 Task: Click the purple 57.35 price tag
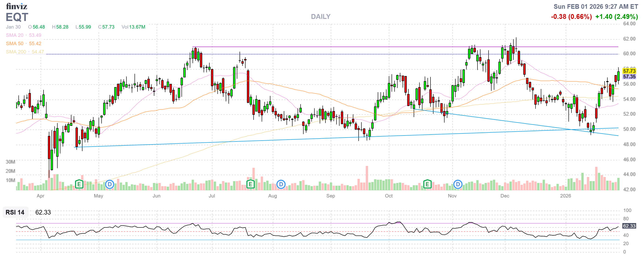tap(629, 77)
